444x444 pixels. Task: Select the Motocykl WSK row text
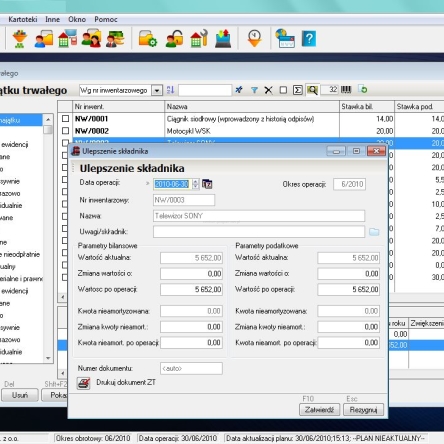189,131
